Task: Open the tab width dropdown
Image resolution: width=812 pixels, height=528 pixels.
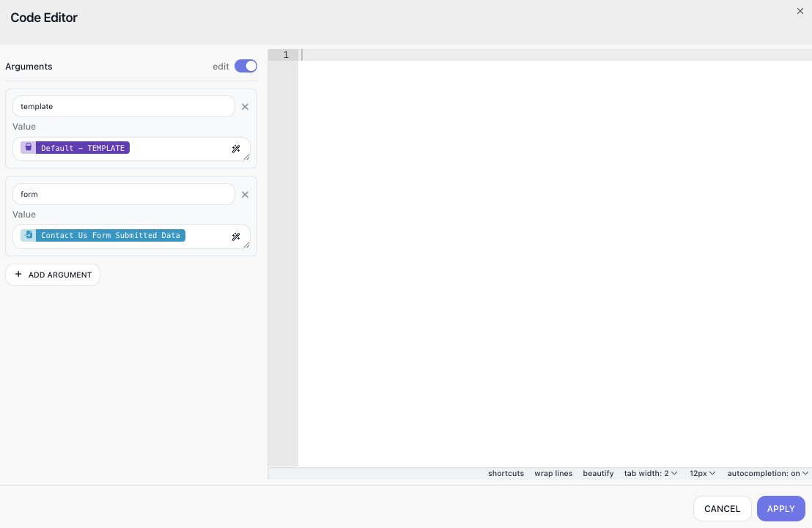Action: pyautogui.click(x=651, y=473)
